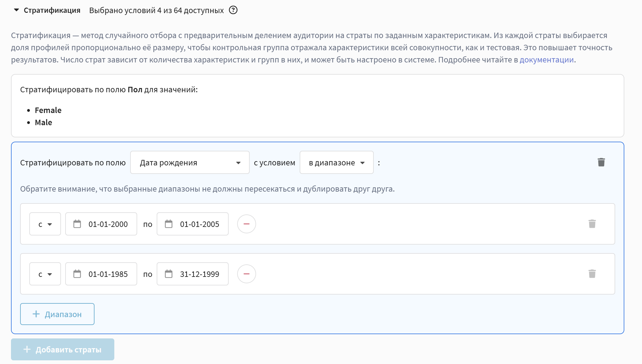This screenshot has width=642, height=364.
Task: Open calendar icon for 01-01-1985 date
Action: (x=77, y=274)
